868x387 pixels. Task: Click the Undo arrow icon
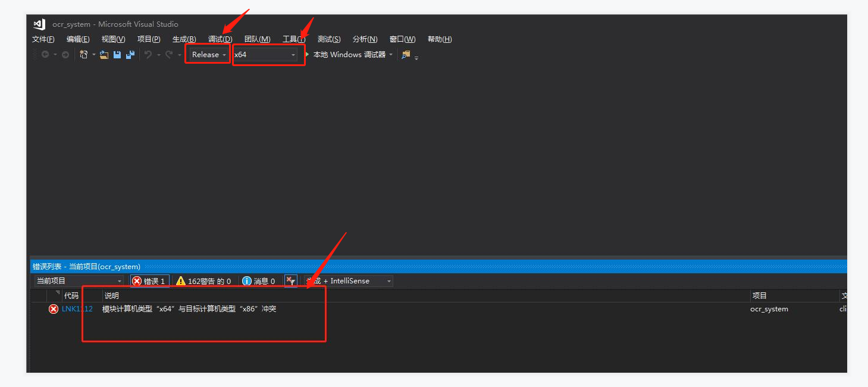pyautogui.click(x=148, y=54)
